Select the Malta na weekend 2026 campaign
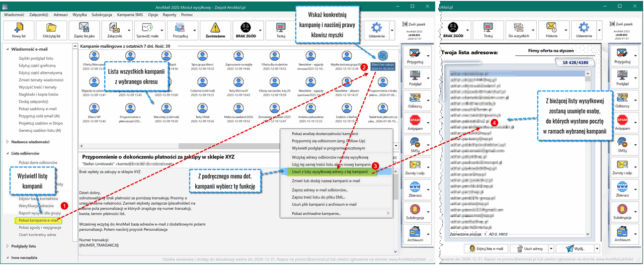This screenshot has height=265, width=644. point(239,113)
